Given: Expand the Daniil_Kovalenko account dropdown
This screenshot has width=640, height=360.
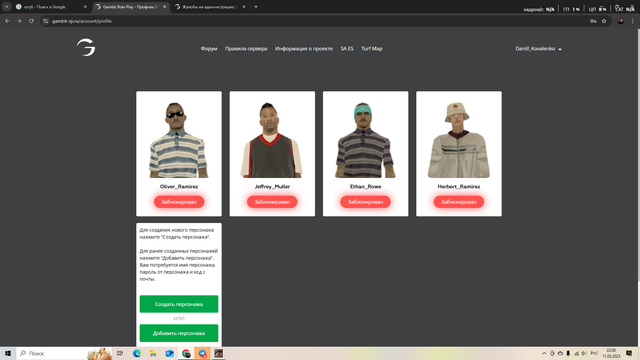Looking at the screenshot, I should 538,49.
